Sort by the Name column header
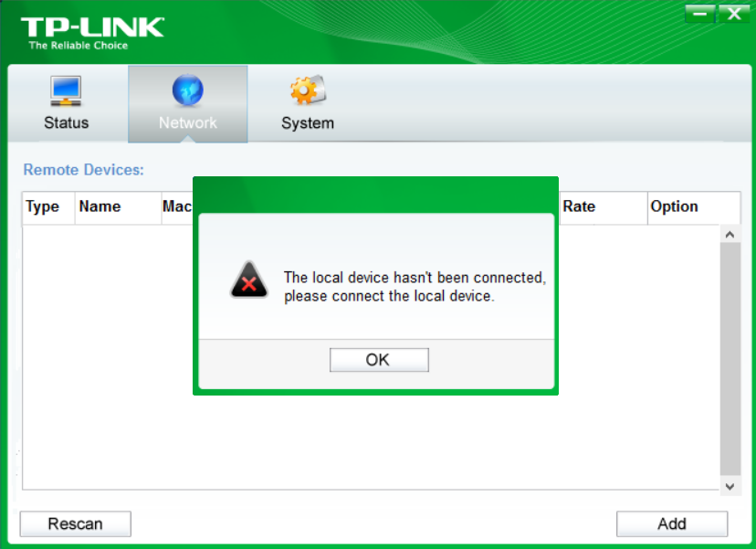This screenshot has height=549, width=756. coord(118,207)
